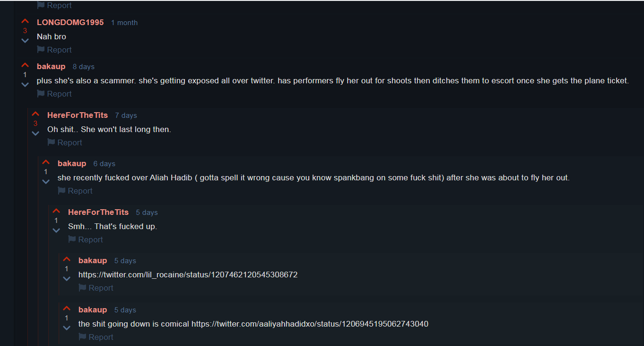This screenshot has width=644, height=346.
Task: Downvote bakaup's scammer comment
Action: (x=25, y=85)
